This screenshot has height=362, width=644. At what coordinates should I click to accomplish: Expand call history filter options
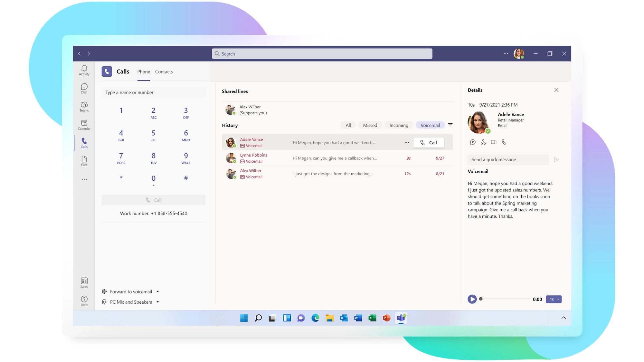pos(450,125)
